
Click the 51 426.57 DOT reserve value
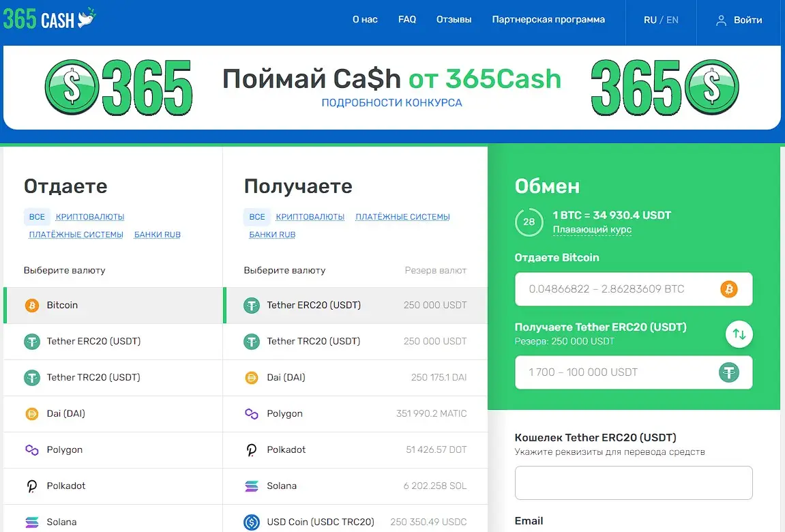click(436, 450)
